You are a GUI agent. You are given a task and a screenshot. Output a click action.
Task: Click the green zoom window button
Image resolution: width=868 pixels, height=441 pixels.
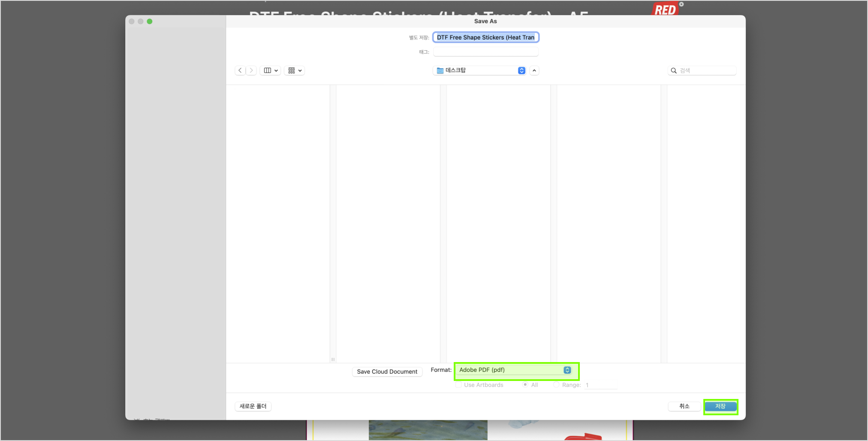150,21
